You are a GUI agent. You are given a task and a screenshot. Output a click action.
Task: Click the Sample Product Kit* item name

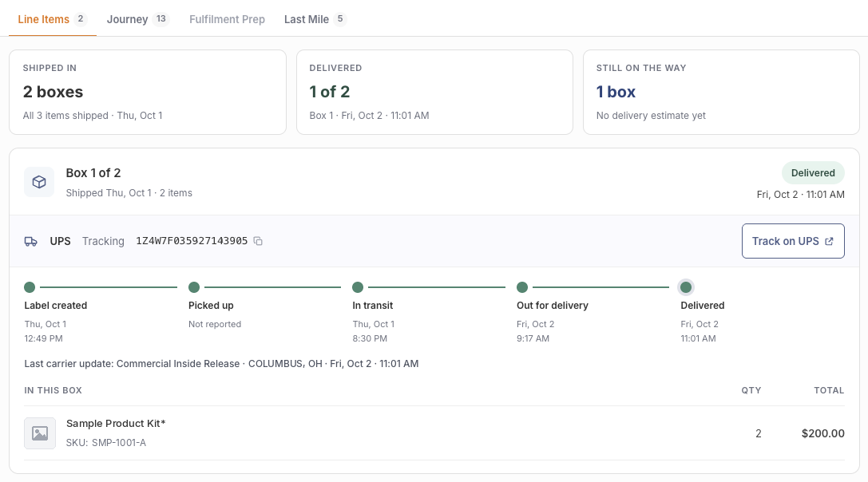116,423
